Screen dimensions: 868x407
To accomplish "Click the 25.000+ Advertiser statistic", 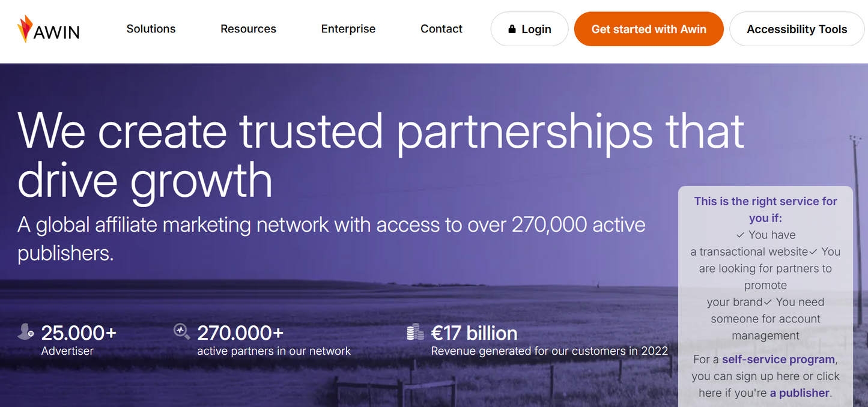I will [79, 333].
